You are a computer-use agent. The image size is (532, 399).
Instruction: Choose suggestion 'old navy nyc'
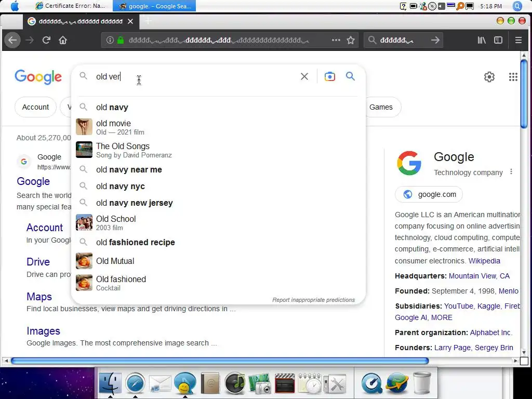(218, 187)
